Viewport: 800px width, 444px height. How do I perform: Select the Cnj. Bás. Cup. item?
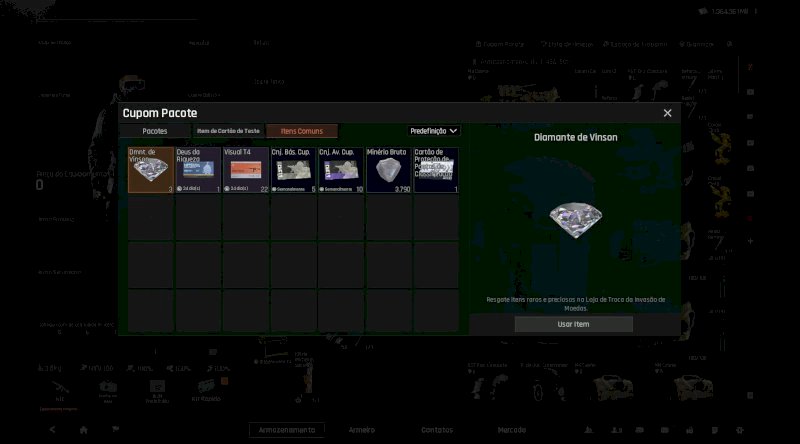click(x=293, y=170)
